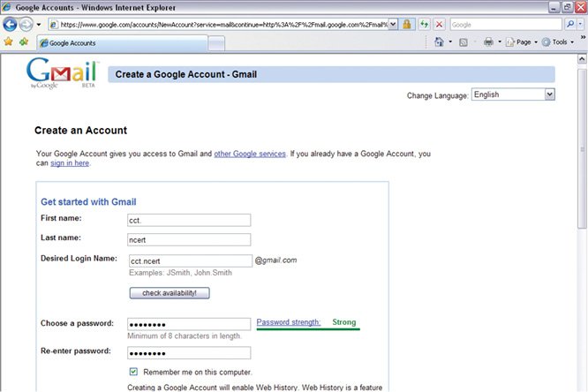The height and width of the screenshot is (392, 588).
Task: Open the search provider options dropdown
Action: point(580,25)
